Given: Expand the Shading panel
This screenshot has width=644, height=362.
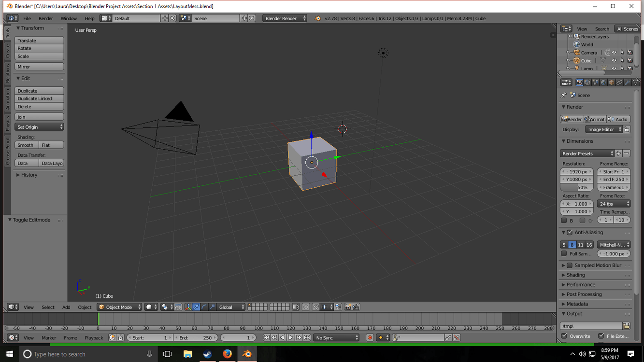Looking at the screenshot, I should pyautogui.click(x=575, y=275).
